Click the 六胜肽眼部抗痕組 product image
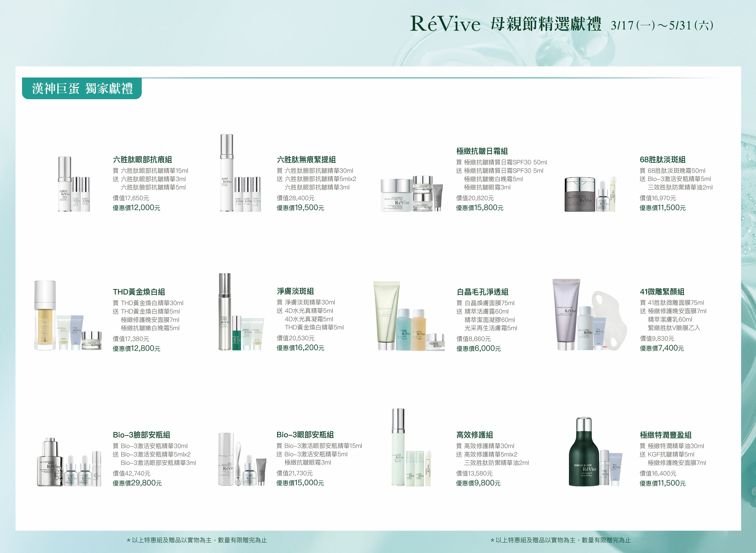756x553 pixels. coord(74,184)
